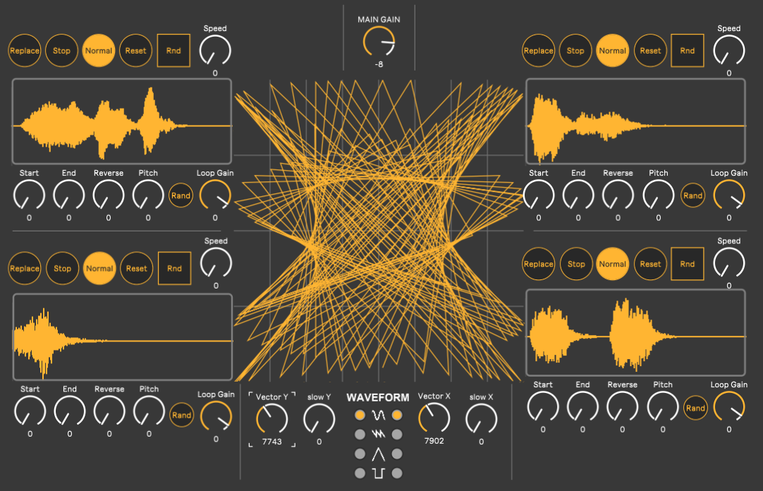Image resolution: width=763 pixels, height=491 pixels.
Task: Click the Main Gain knob
Action: [379, 42]
